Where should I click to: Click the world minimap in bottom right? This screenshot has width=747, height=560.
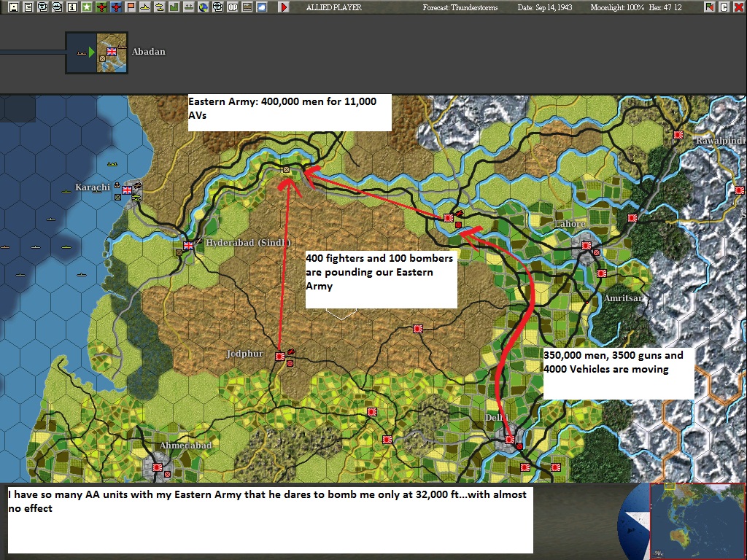click(697, 521)
